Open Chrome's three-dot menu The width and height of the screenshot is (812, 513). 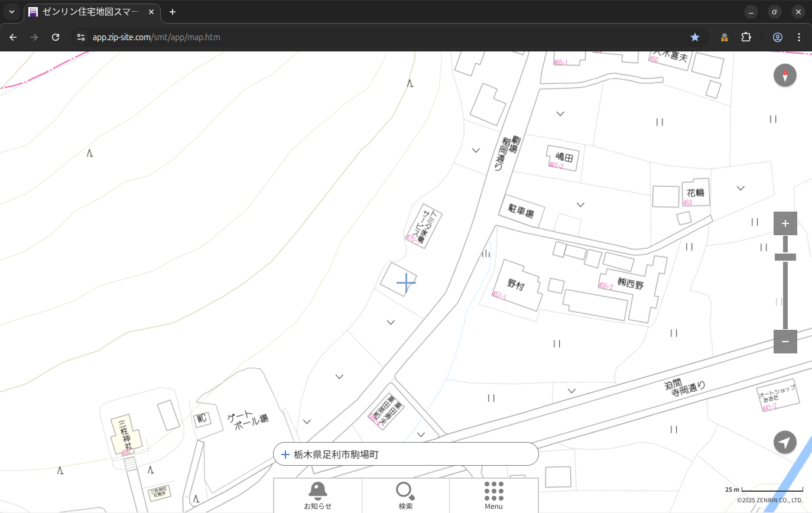click(799, 37)
